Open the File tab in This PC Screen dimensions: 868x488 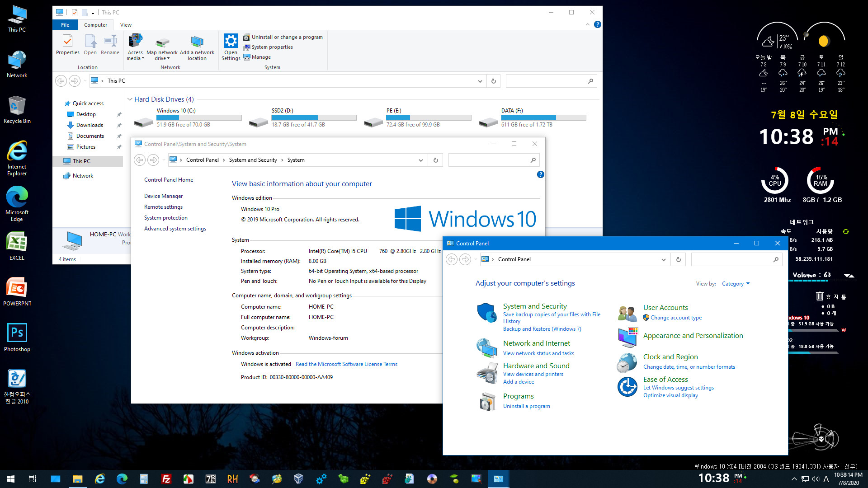[65, 25]
